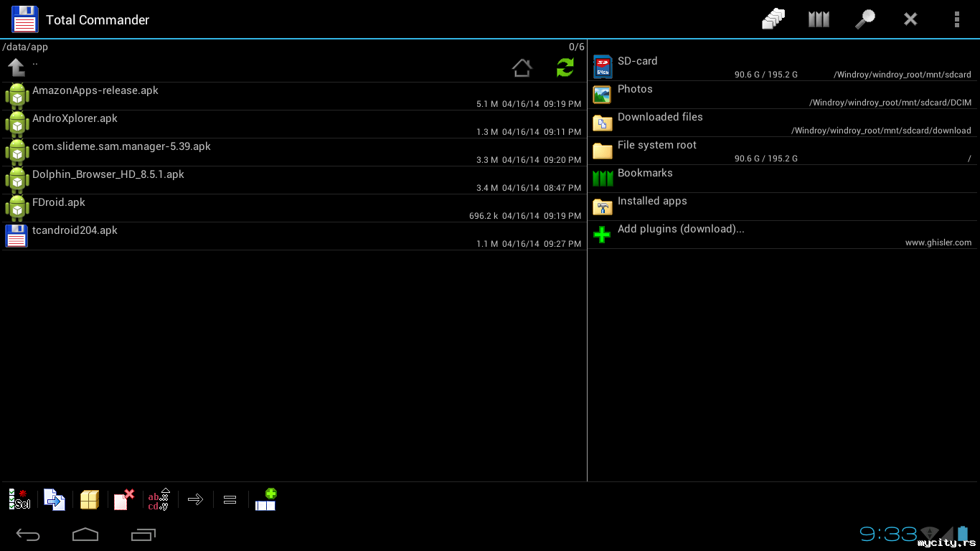The height and width of the screenshot is (551, 980).
Task: Tap the copy/move files button
Action: click(55, 499)
